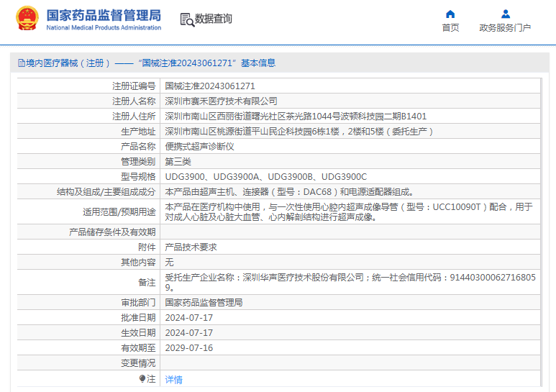Viewport: 556px width, 392px height.
Task: Click the document icon before 境内医疗器械
Action: (22, 63)
